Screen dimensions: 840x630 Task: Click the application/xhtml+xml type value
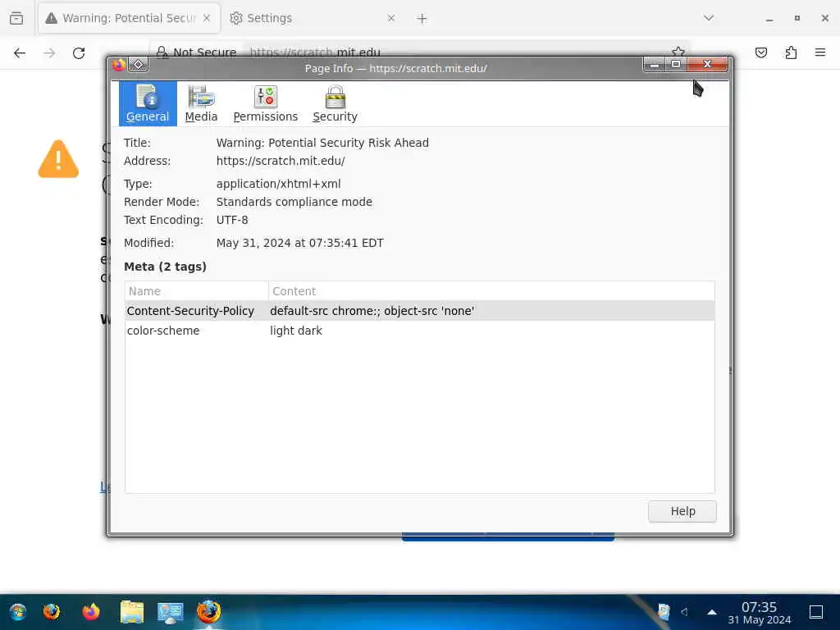point(278,184)
